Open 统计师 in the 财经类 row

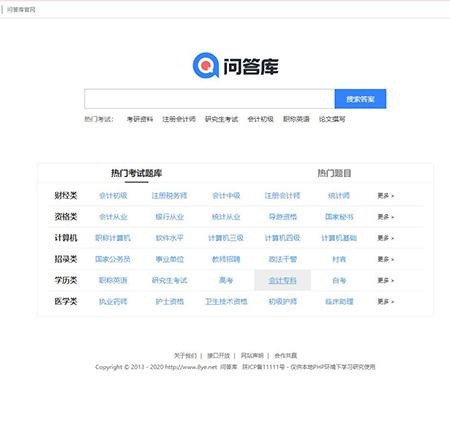339,195
